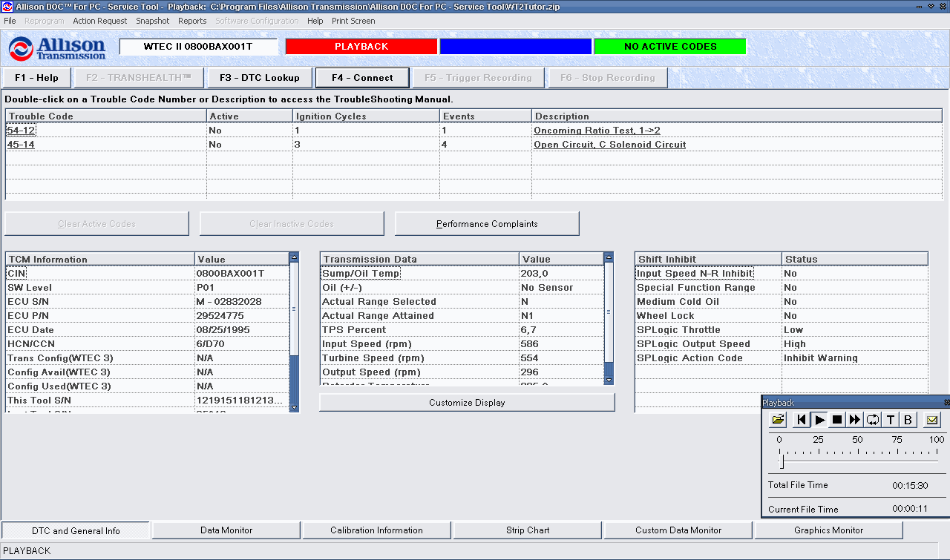Screen dimensions: 950x560
Task: Switch to the Data Monitor tab
Action: point(226,530)
